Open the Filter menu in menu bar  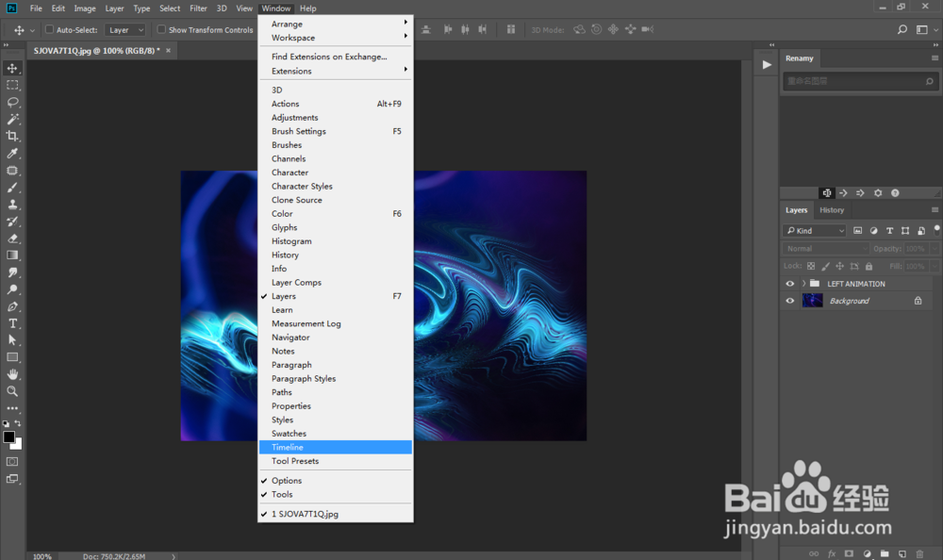(x=198, y=8)
